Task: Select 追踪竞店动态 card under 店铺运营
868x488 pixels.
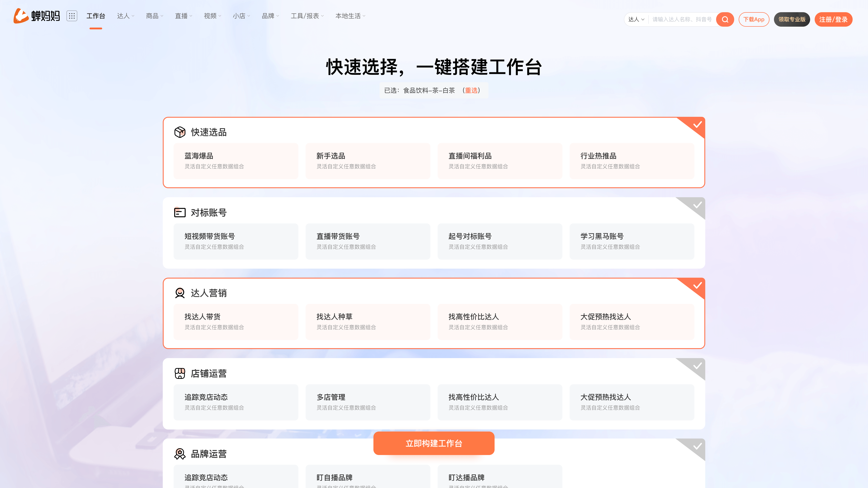Action: (236, 402)
